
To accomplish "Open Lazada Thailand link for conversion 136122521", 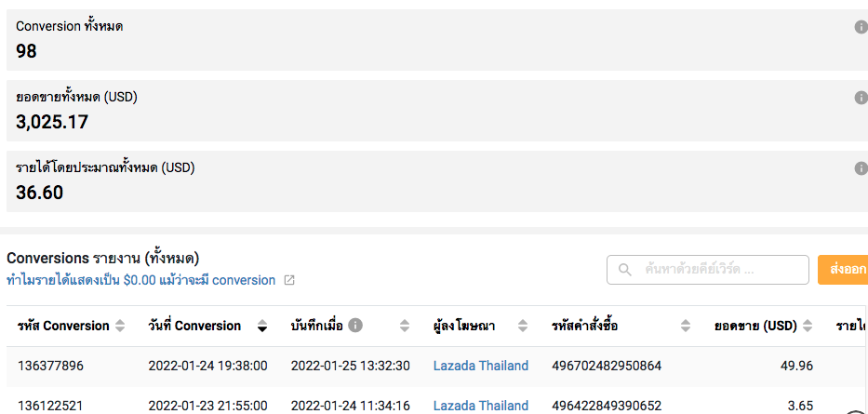I will pyautogui.click(x=481, y=406).
